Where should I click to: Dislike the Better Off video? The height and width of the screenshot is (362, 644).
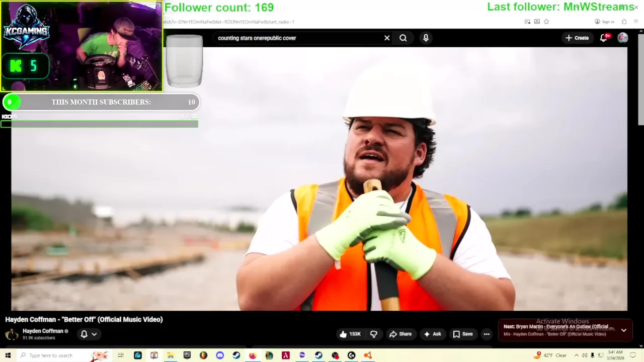click(x=374, y=334)
